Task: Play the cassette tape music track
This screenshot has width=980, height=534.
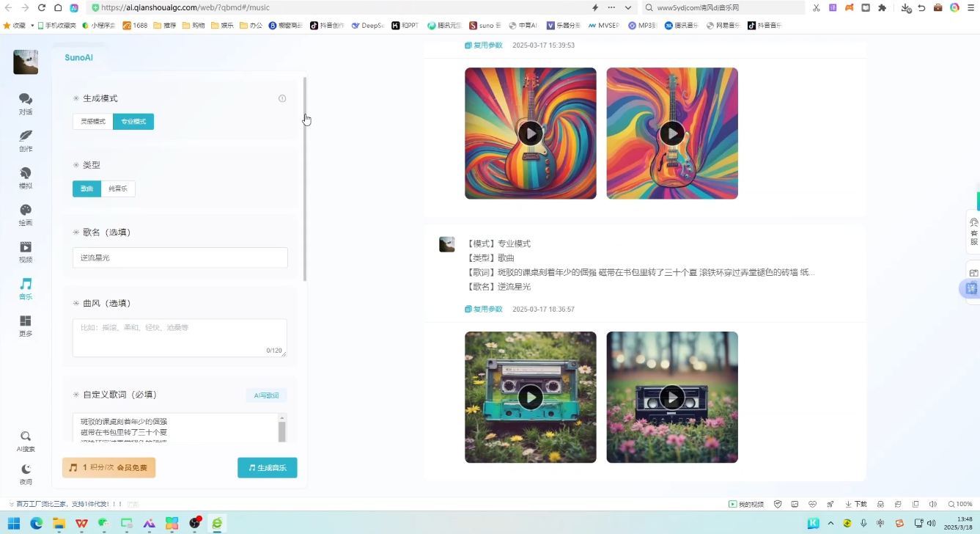Action: pos(530,397)
